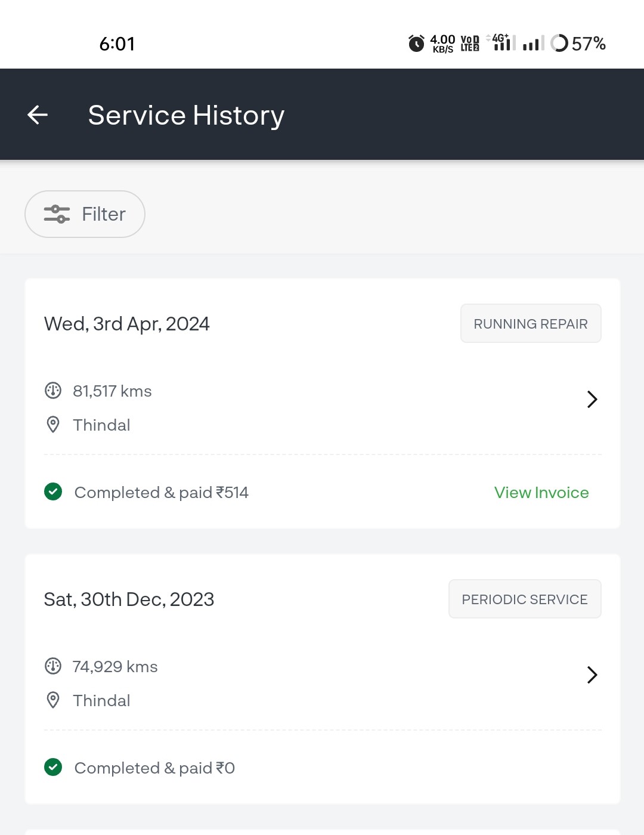Open the Filter options
Viewport: 644px width, 835px height.
click(85, 214)
